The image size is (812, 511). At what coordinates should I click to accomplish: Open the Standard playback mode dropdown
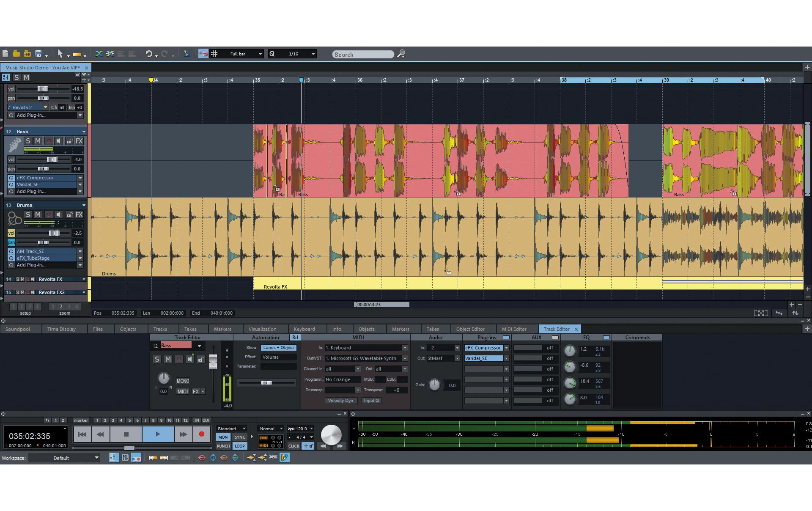click(231, 429)
